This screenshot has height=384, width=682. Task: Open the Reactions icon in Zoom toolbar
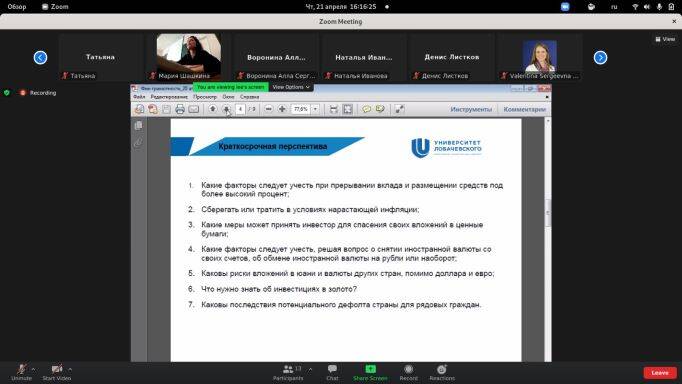pos(441,372)
